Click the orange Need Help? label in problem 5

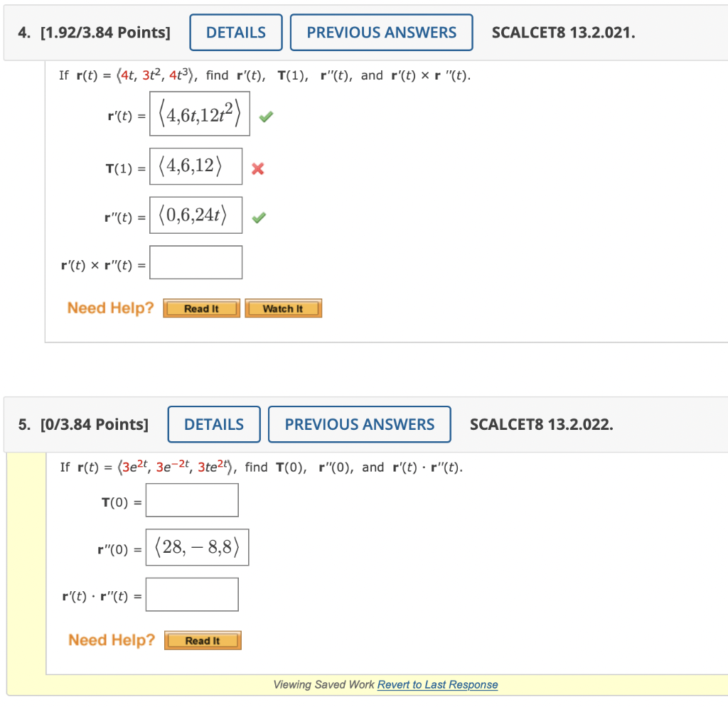pyautogui.click(x=111, y=640)
